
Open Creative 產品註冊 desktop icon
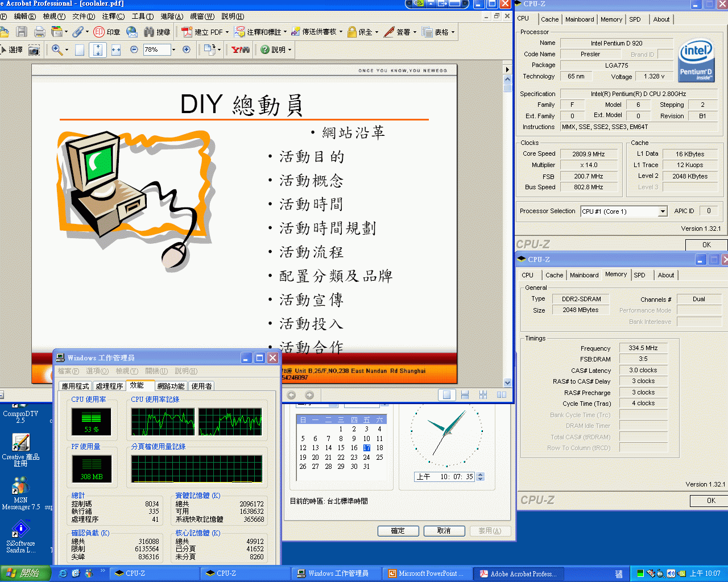click(20, 450)
